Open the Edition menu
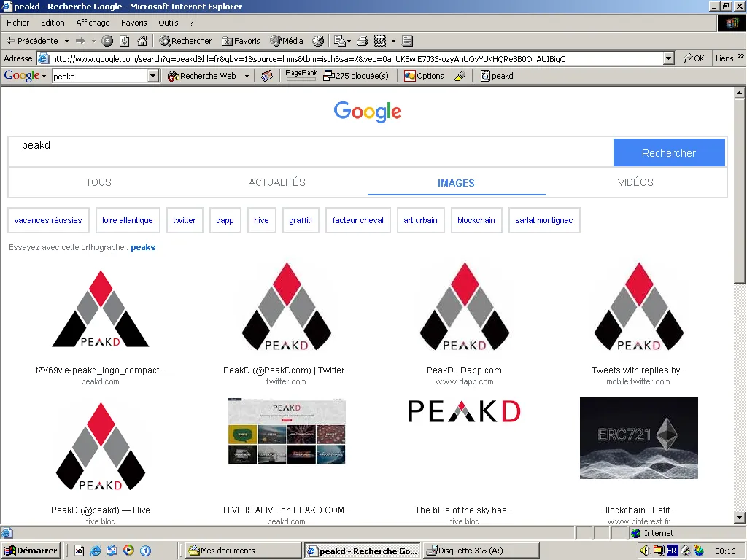Image resolution: width=747 pixels, height=560 pixels. [x=53, y=23]
